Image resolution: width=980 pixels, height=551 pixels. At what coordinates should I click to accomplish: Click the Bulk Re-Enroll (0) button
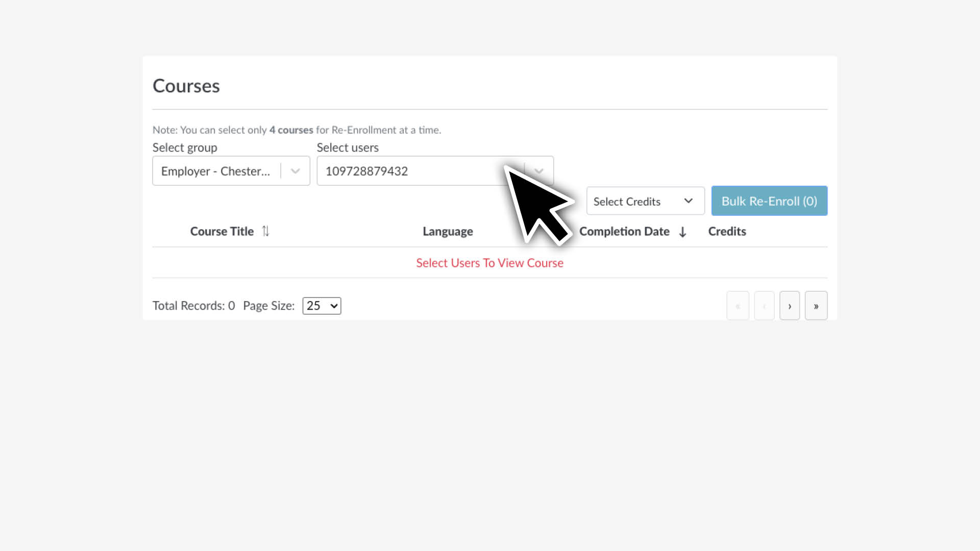(769, 201)
